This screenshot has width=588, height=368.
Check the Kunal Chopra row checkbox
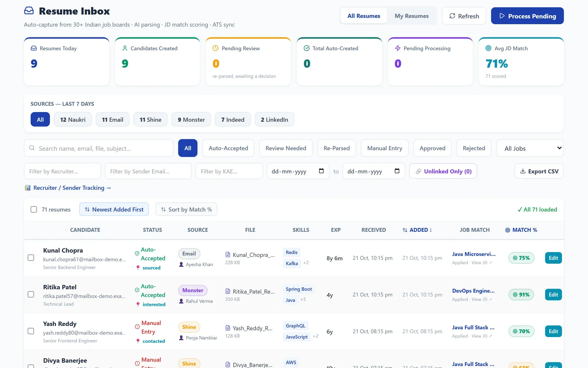(x=31, y=258)
